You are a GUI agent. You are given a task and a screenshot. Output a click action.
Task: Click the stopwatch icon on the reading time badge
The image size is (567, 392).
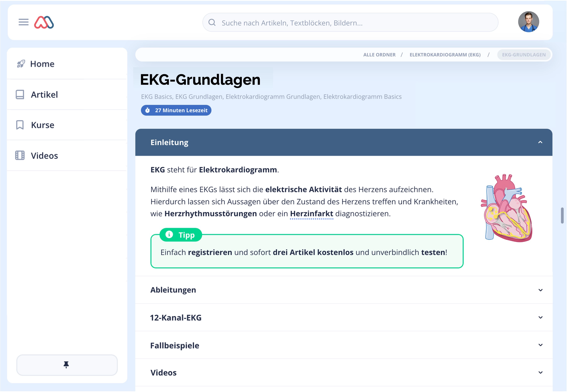click(148, 110)
